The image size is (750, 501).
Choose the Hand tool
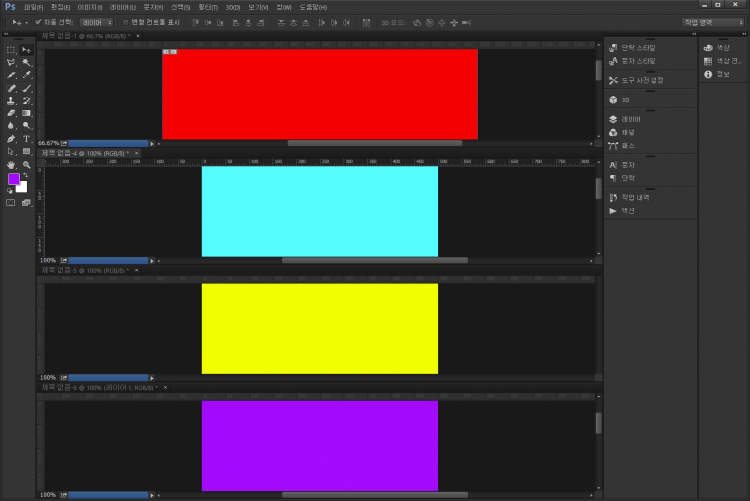tap(11, 164)
